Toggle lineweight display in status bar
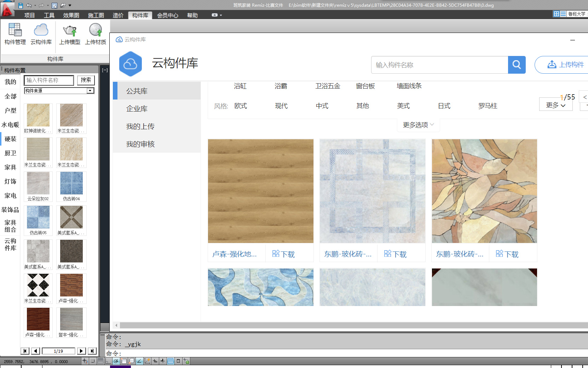This screenshot has height=368, width=588. click(162, 361)
